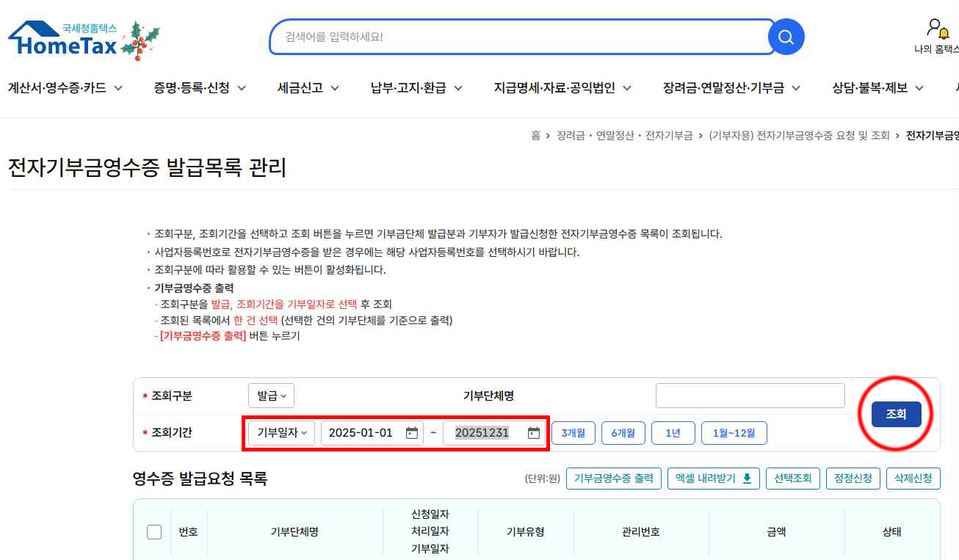Click the 기부단체명 text field
The width and height of the screenshot is (959, 560).
pos(750,396)
